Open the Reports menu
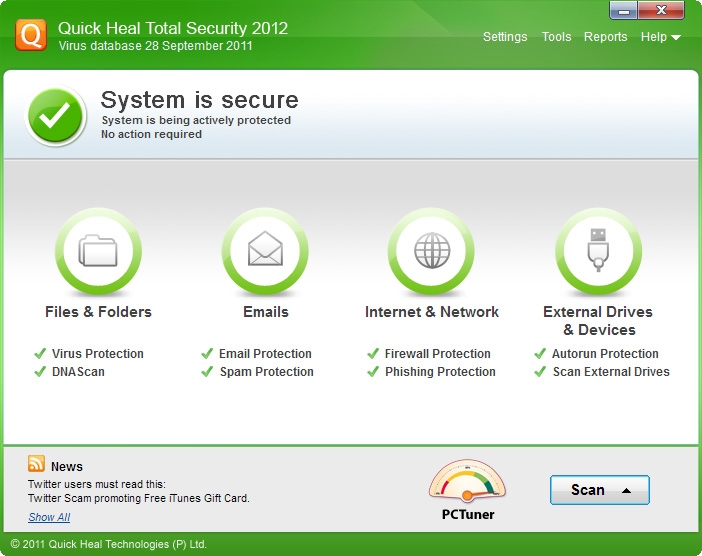 point(605,37)
